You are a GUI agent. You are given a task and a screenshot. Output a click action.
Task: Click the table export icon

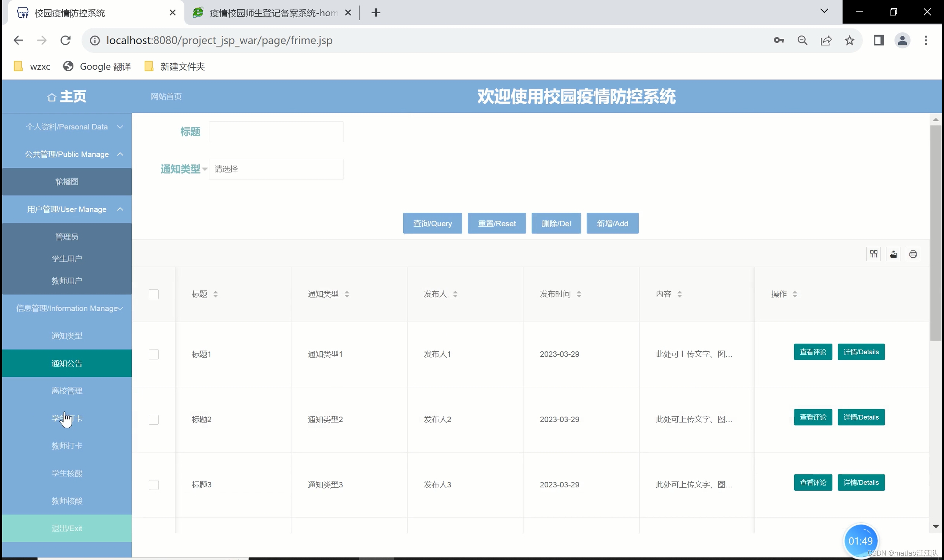click(893, 254)
